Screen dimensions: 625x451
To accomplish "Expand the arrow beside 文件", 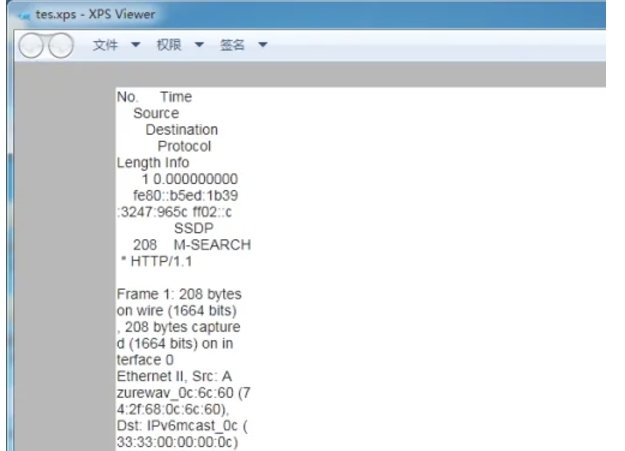I will (x=136, y=45).
